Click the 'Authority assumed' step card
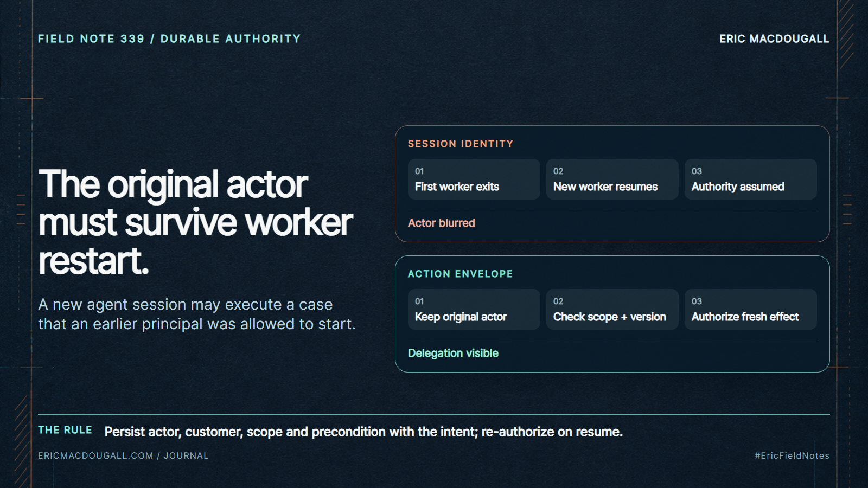 (x=750, y=179)
